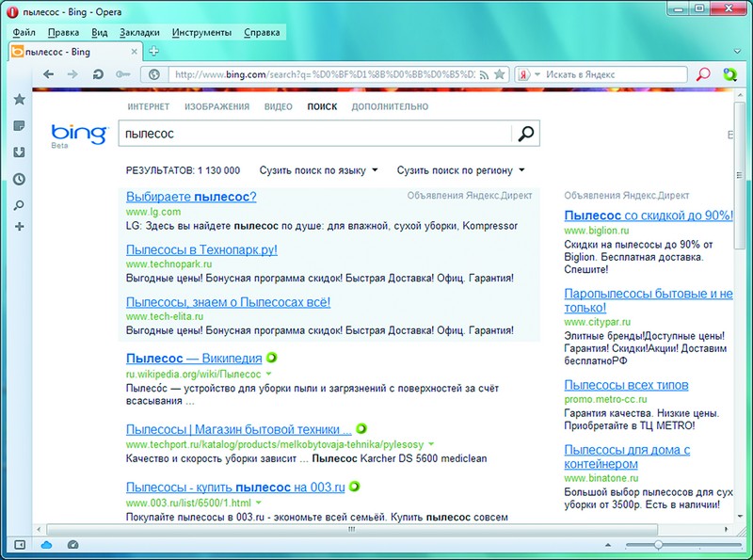Open 'Пылесос со скидкой до 90%!' ad
Screen dimensions: 753x560
point(649,216)
